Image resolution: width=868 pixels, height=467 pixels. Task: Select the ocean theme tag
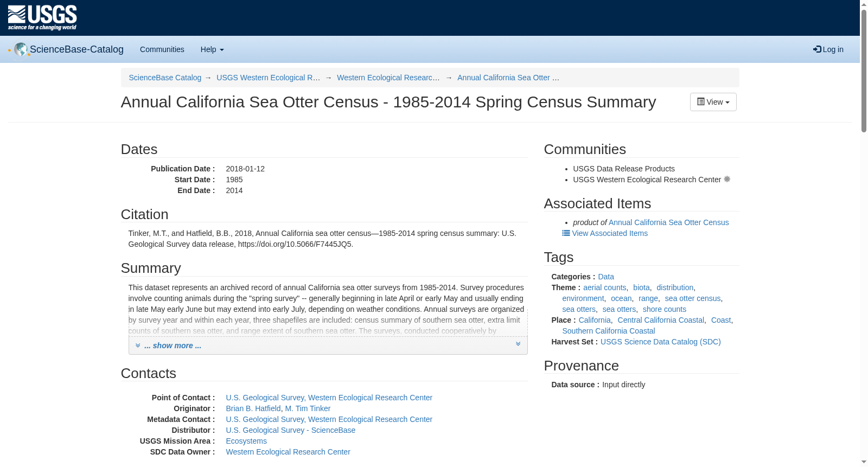click(x=621, y=298)
